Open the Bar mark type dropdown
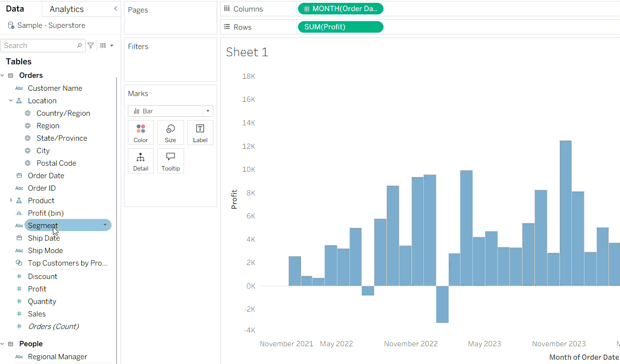Image resolution: width=620 pixels, height=364 pixels. [x=208, y=111]
